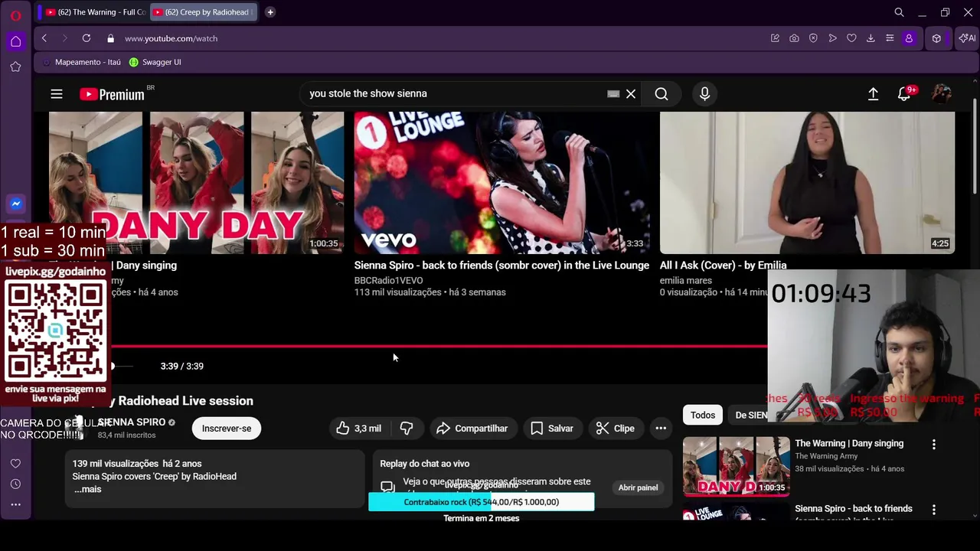This screenshot has height=551, width=980.
Task: Open the Opera Flow send icon
Action: pos(832,38)
